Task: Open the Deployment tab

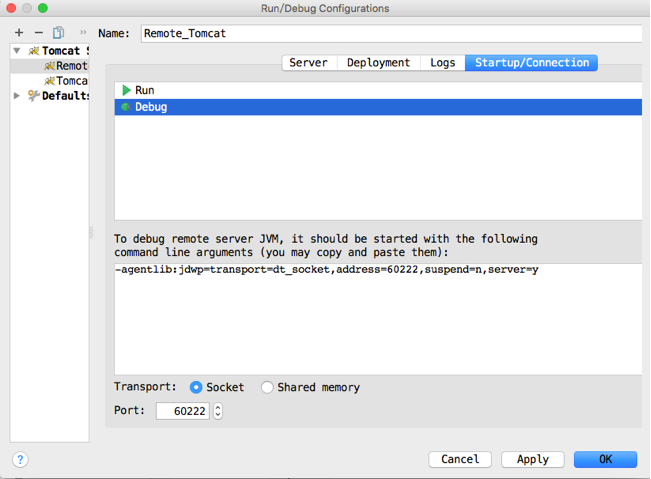Action: 378,62
